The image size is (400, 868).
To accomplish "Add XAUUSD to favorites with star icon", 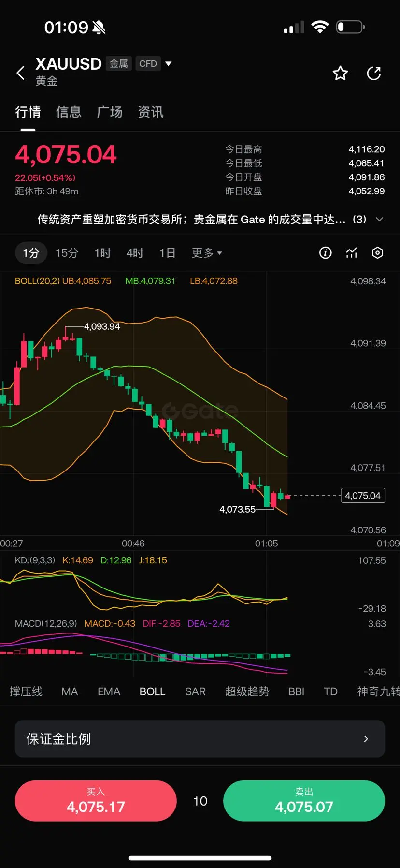I will click(x=341, y=73).
